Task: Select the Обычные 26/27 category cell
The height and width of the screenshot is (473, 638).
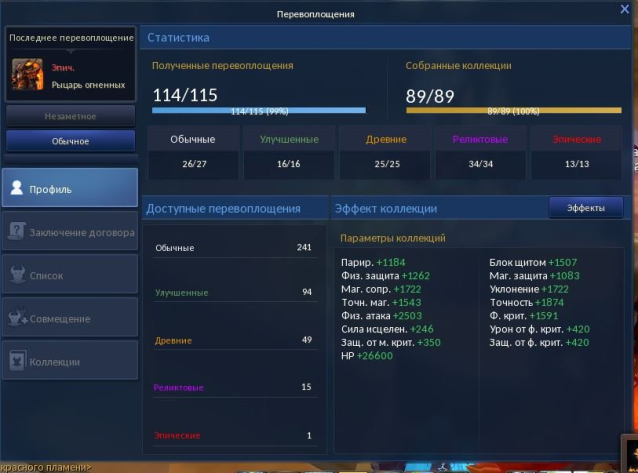Action: (193, 151)
